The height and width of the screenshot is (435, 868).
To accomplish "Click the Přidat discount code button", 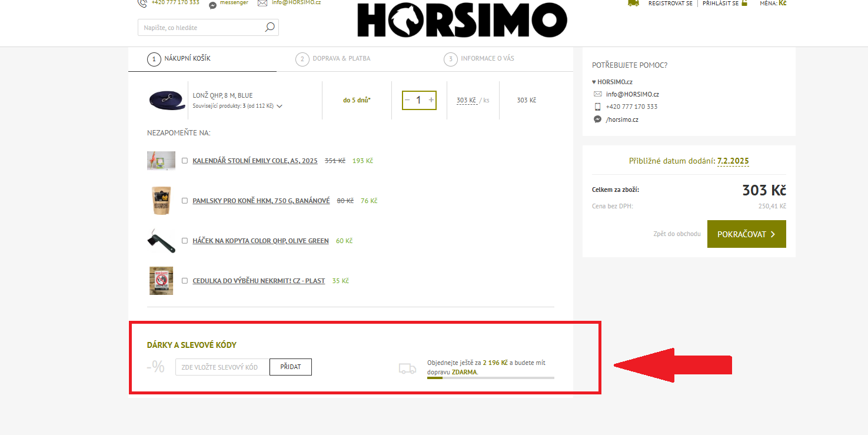I will [x=291, y=367].
